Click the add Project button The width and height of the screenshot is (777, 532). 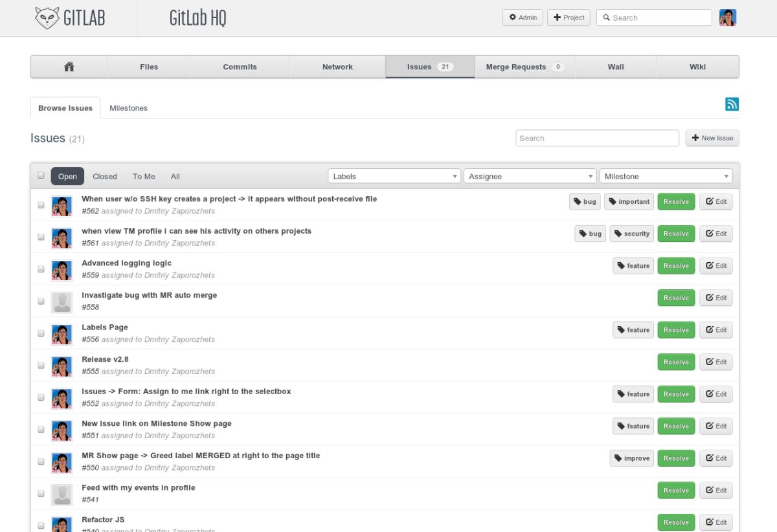pos(569,17)
